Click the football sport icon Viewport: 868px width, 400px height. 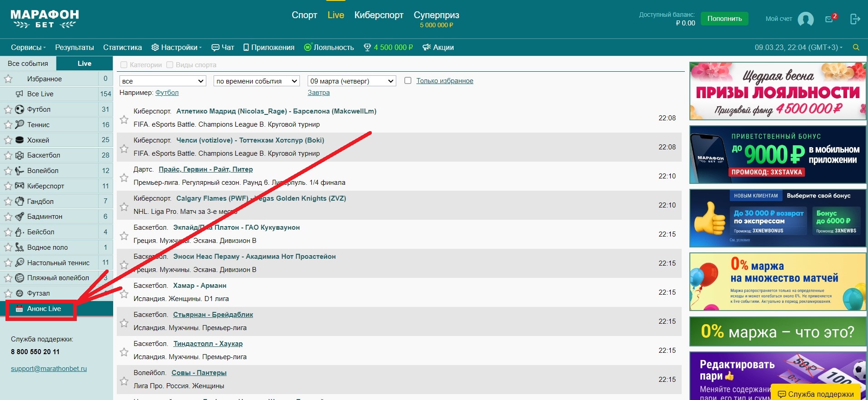20,109
